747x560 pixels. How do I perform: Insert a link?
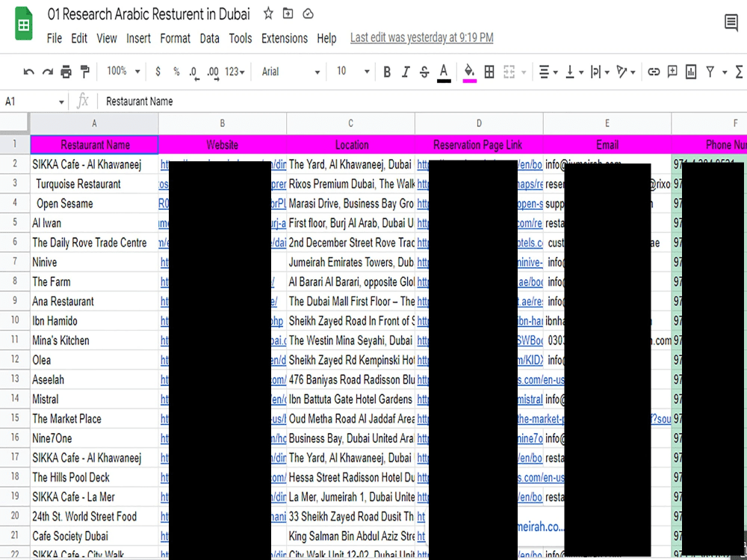654,72
